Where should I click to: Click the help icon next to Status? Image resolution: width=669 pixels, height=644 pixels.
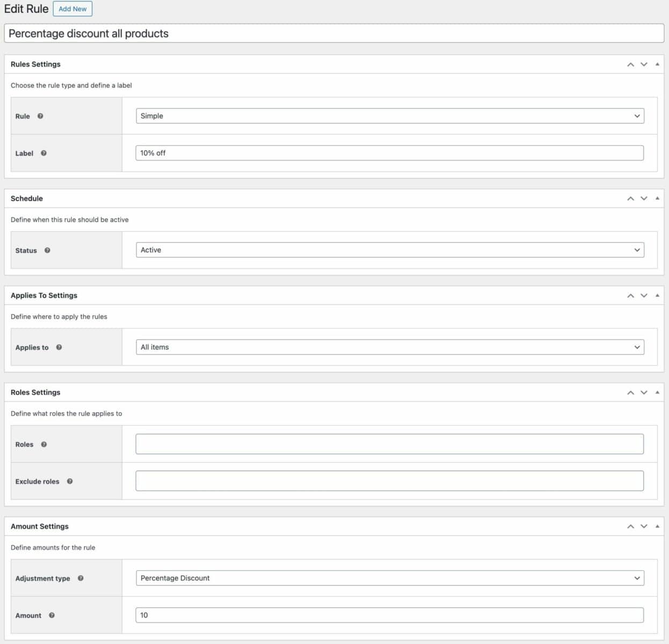[x=47, y=250]
